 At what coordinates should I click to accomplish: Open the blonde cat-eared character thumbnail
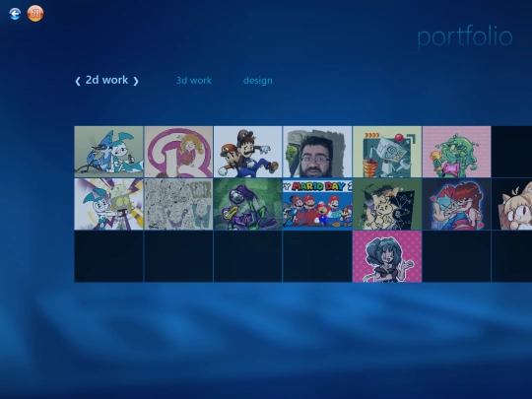click(512, 204)
